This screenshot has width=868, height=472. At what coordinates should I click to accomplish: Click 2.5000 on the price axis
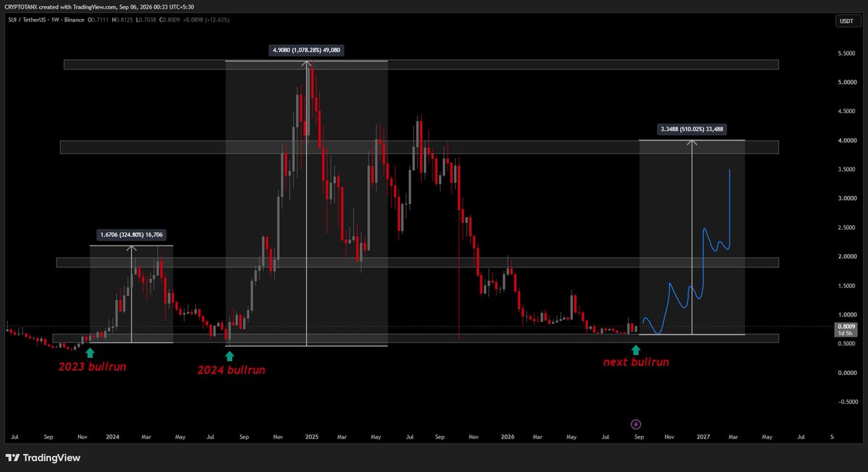tap(846, 227)
